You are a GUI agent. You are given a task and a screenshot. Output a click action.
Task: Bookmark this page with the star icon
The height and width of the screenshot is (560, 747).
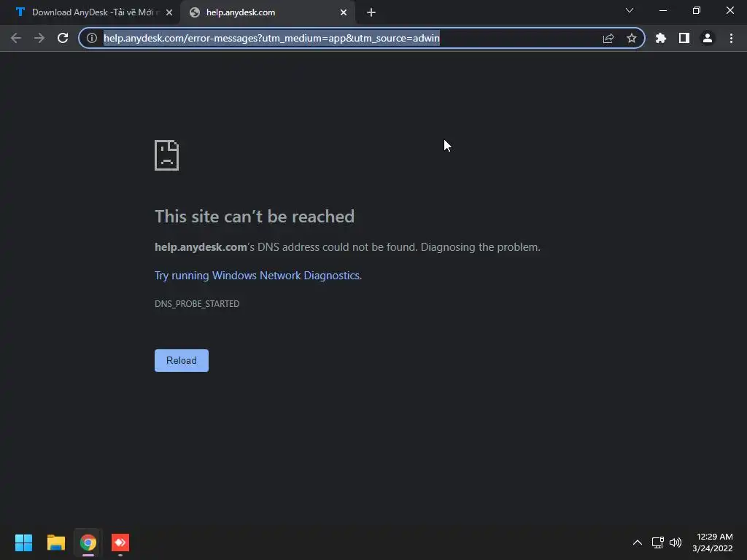(632, 38)
